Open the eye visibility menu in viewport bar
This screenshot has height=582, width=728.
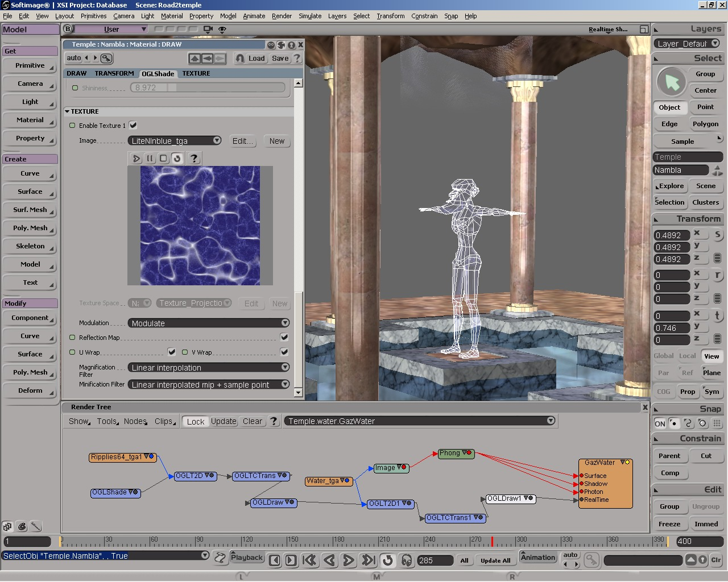coord(222,29)
